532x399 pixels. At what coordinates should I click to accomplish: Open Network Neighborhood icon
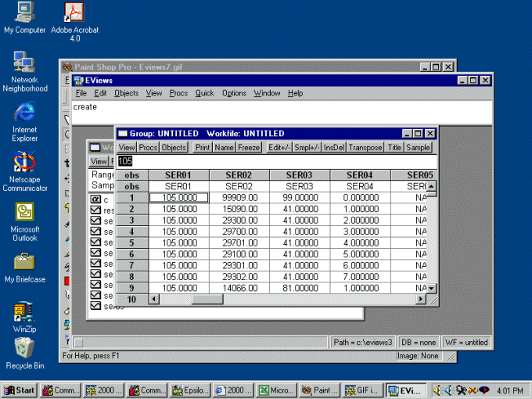coord(24,63)
